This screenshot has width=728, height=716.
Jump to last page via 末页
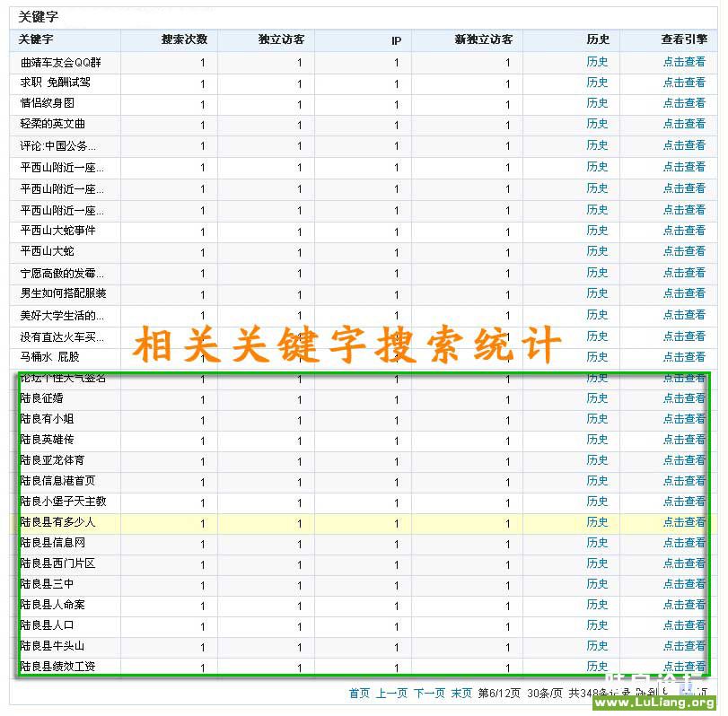coord(461,694)
